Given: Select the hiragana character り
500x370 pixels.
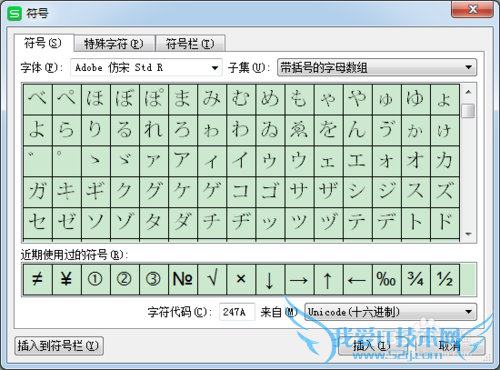Looking at the screenshot, I should [x=95, y=130].
